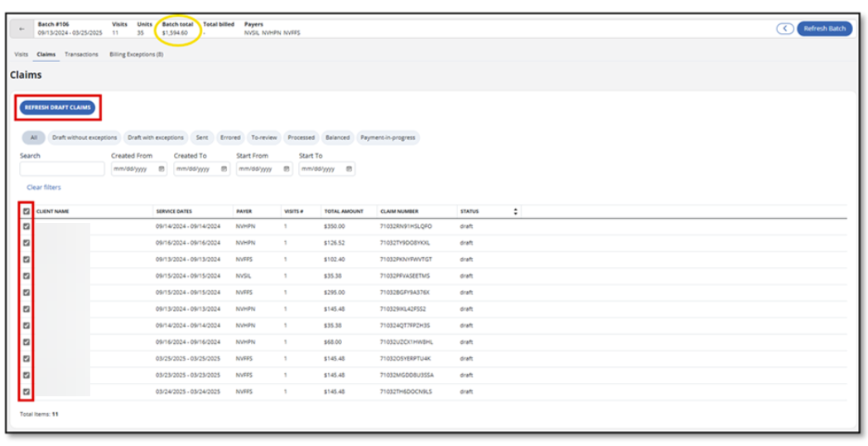Uncheck the checkbox for the $68.00 claim
Viewport: 868px width, 446px height.
click(27, 342)
